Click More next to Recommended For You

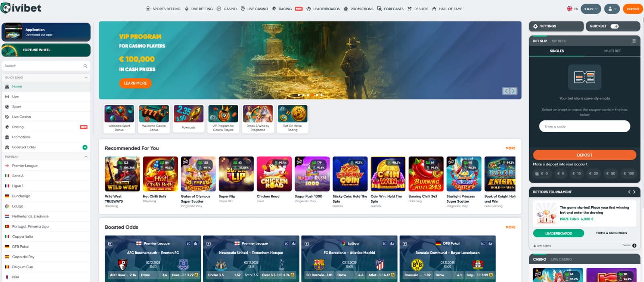[x=510, y=148]
